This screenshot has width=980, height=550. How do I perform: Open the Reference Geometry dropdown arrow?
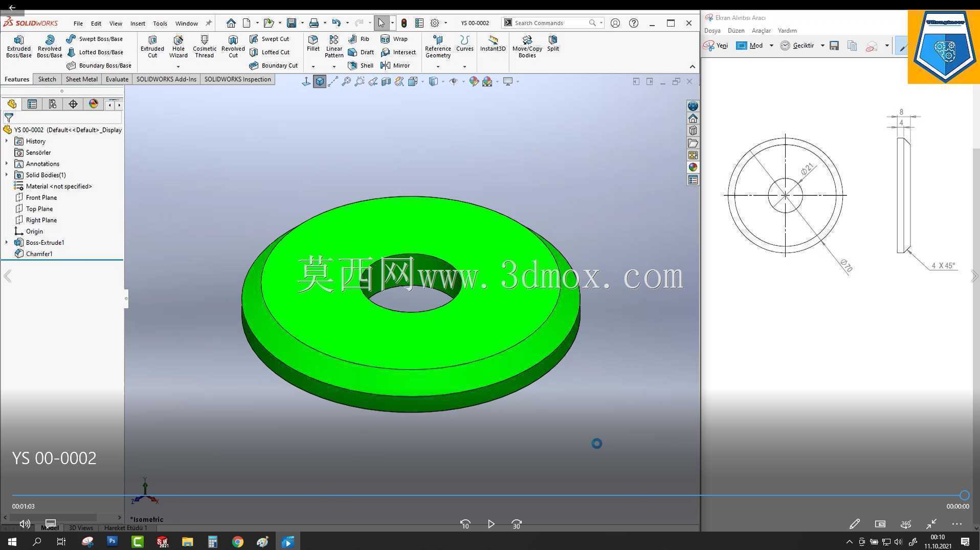click(438, 66)
